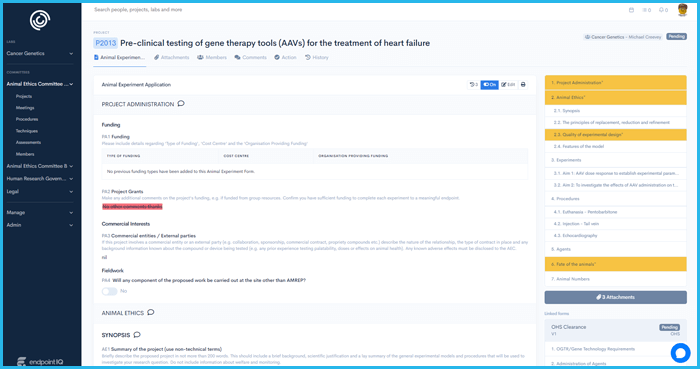Open comment bubble beside PROJECT ADMINISTRATION heading
Screen dimensions: 700x369
click(x=181, y=104)
